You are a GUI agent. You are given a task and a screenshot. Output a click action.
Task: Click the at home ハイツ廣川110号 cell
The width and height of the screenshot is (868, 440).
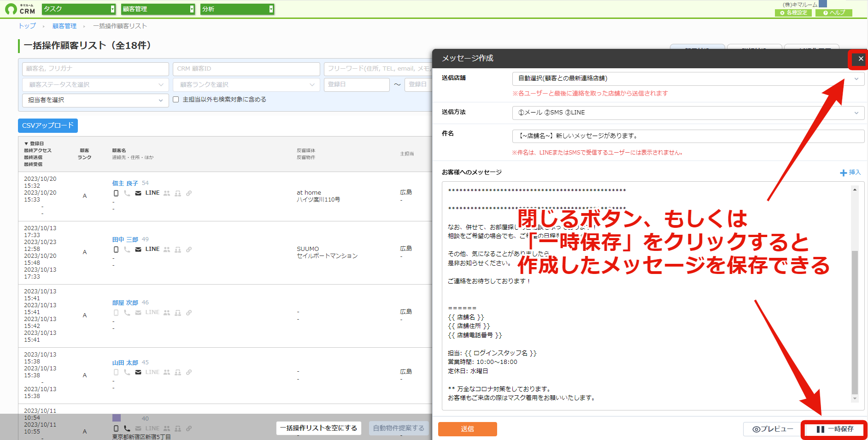click(x=318, y=196)
